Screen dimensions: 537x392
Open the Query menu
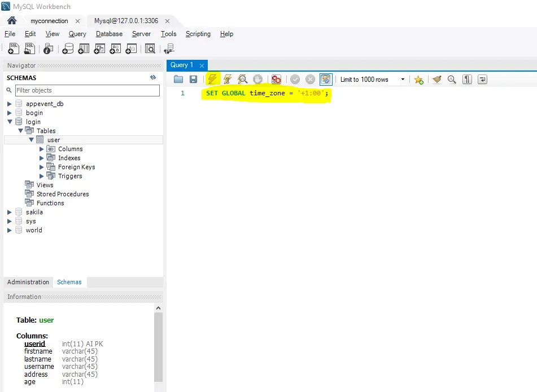(77, 34)
